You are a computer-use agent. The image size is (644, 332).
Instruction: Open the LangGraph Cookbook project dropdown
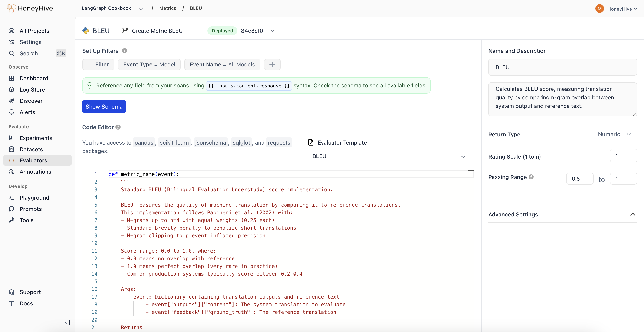141,9
